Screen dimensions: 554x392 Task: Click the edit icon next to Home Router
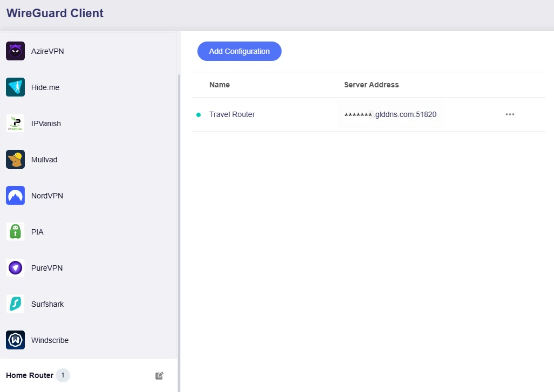(x=159, y=375)
